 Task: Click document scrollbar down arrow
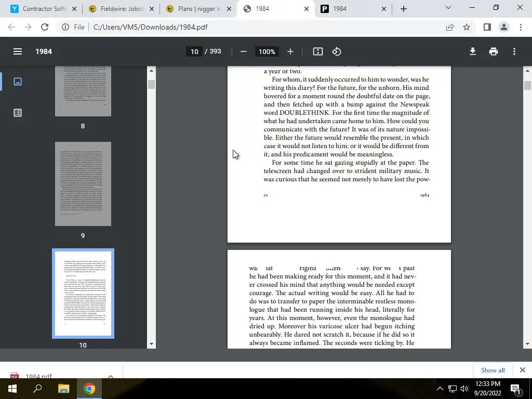tap(527, 344)
